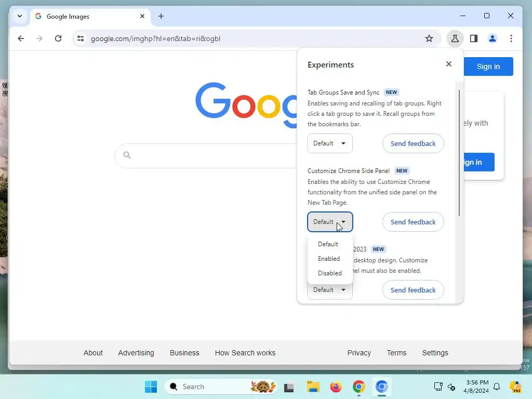Open the Experiments flask icon in toolbar
The width and height of the screenshot is (532, 399).
[455, 38]
